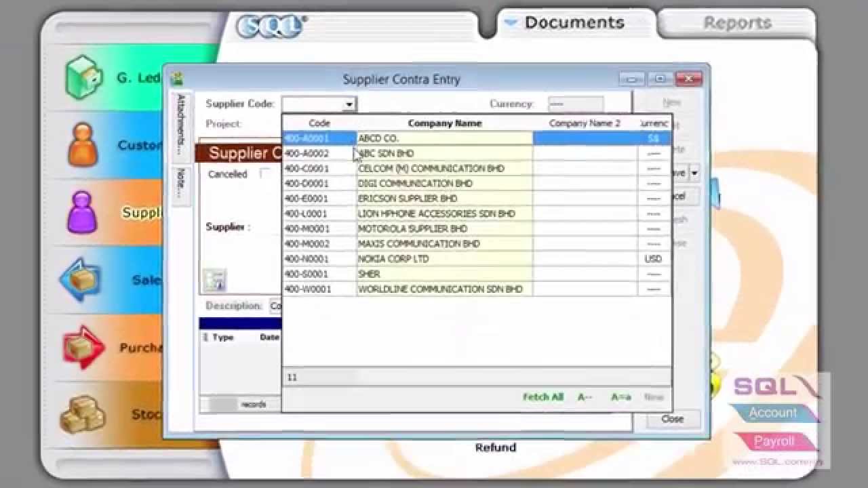Click code cell 400-N0001

tap(319, 259)
